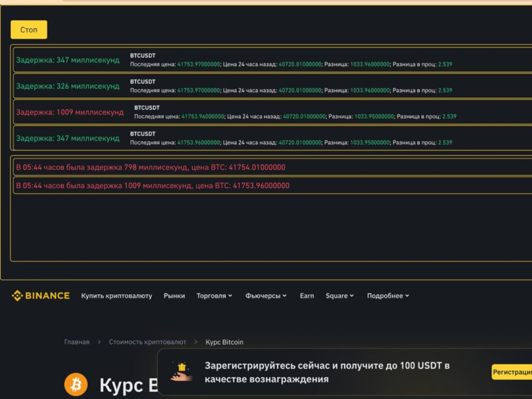
Task: Select the Курс Bitcoin breadcrumb
Action: tap(225, 342)
